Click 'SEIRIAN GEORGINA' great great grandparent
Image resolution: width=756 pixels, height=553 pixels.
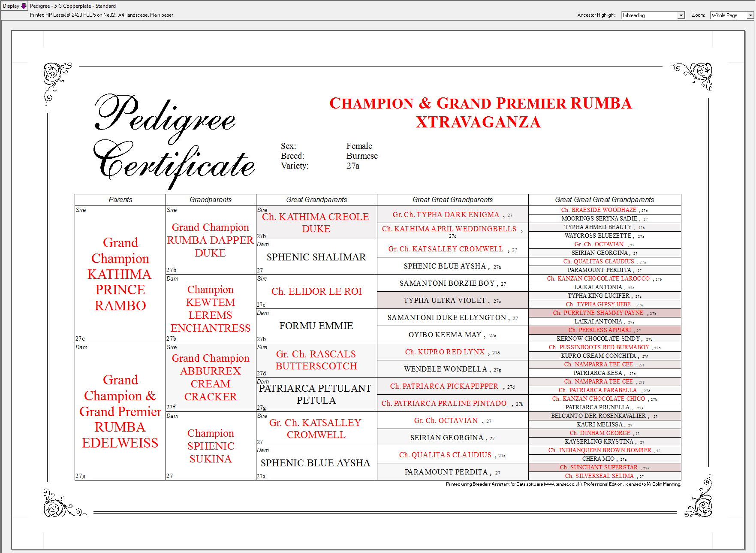pos(453,438)
